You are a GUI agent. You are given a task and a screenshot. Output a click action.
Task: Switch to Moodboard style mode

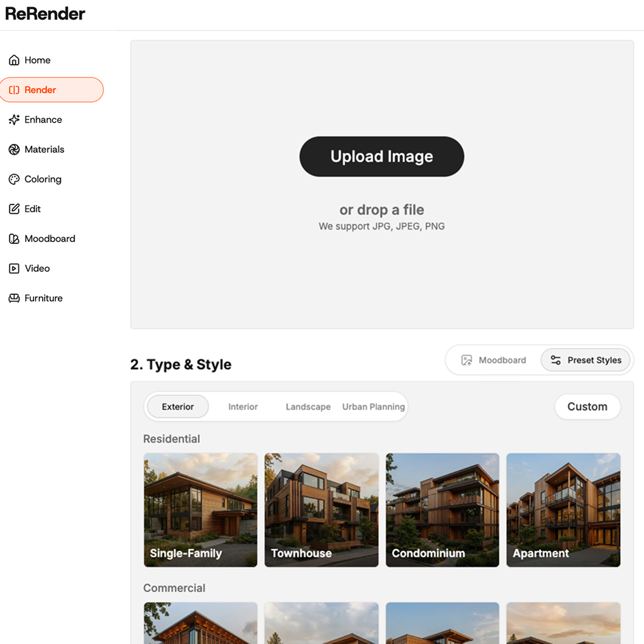[x=494, y=360]
